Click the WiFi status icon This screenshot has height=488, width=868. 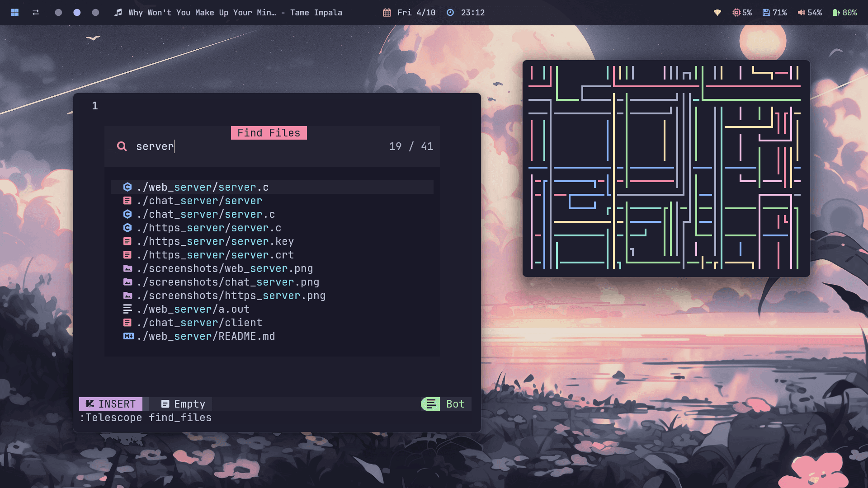[717, 13]
